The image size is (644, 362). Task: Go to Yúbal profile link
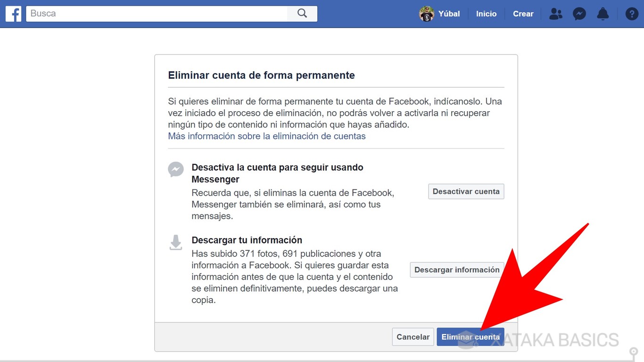click(x=449, y=14)
